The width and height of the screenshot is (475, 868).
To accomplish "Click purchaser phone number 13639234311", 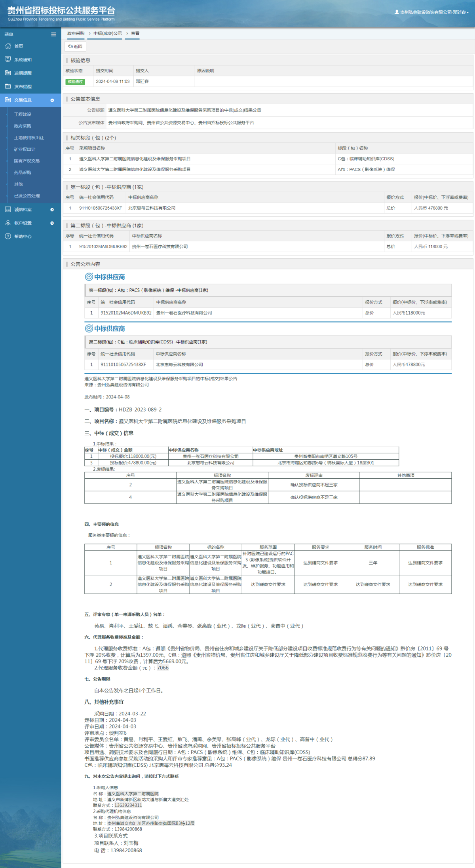I will pyautogui.click(x=128, y=805).
